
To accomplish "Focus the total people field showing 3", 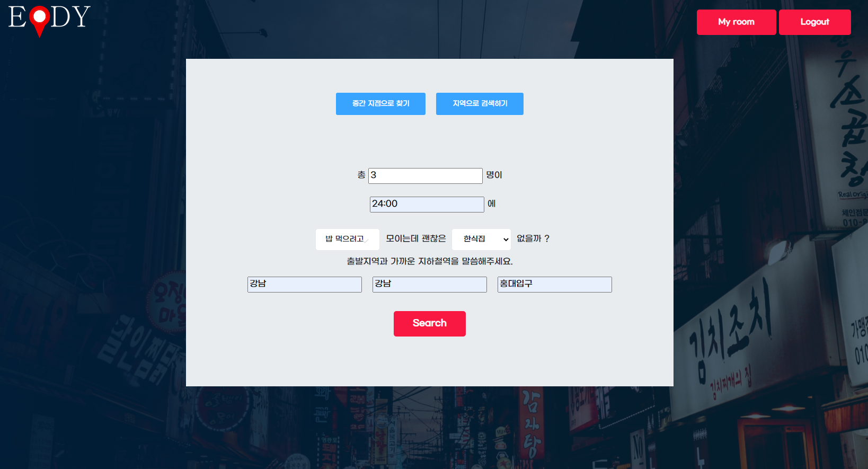I will click(x=425, y=176).
